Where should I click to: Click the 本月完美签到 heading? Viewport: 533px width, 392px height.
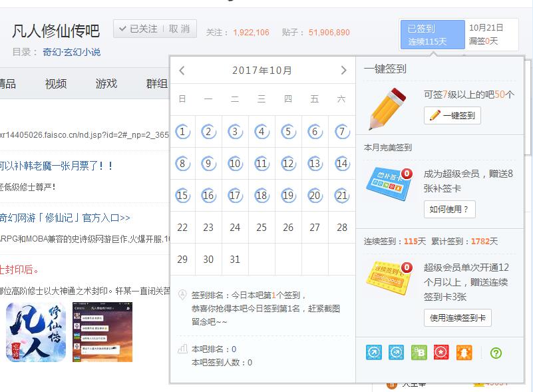(x=387, y=148)
